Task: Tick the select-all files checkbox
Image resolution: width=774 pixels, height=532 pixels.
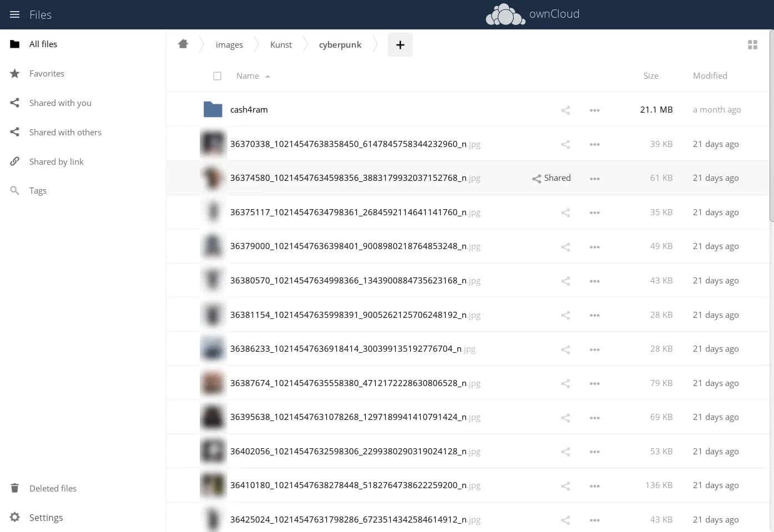Action: point(217,76)
